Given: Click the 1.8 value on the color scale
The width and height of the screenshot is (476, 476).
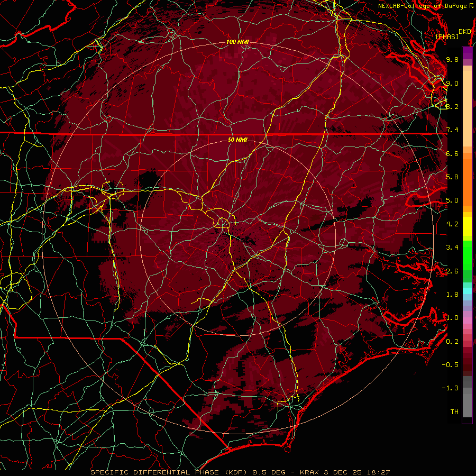Looking at the screenshot, I should pyautogui.click(x=452, y=295).
